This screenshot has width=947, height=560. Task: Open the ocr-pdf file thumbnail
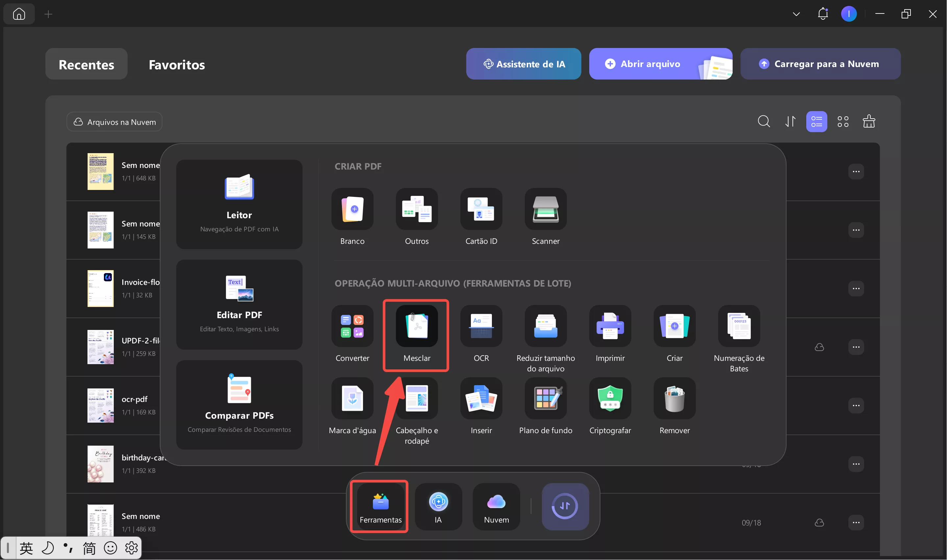point(100,406)
